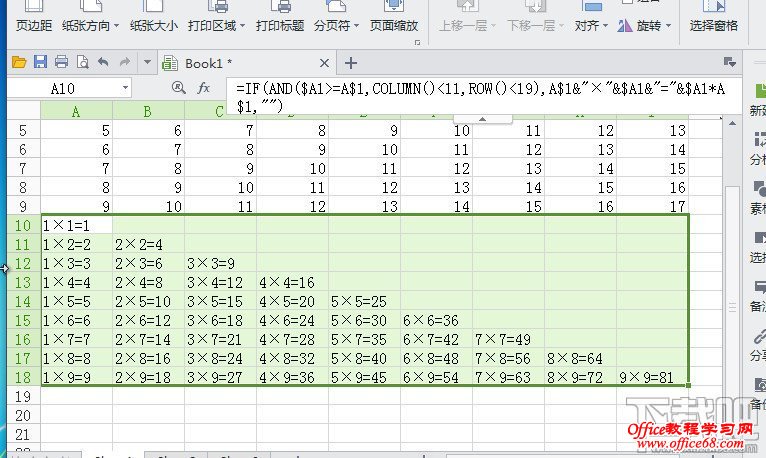Click cell containing 7×8=56

pos(509,358)
